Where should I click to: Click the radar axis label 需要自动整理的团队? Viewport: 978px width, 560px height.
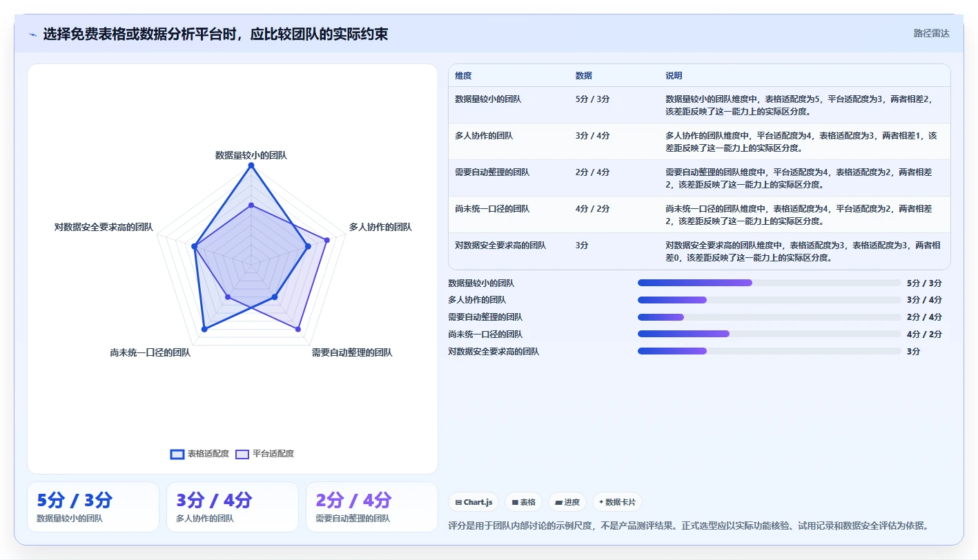pos(352,352)
